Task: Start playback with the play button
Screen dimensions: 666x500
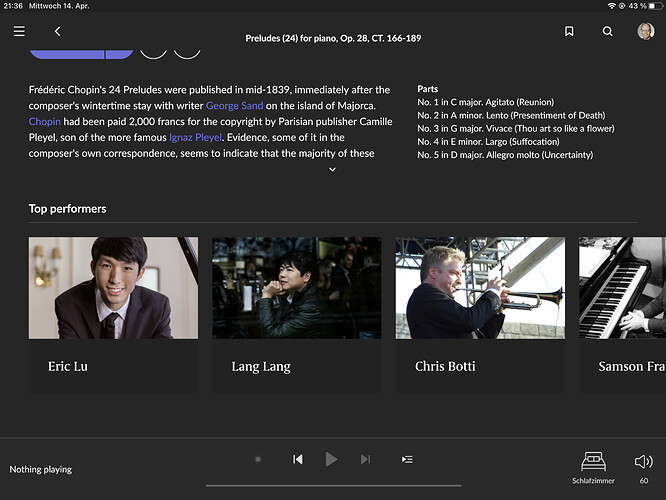Action: click(x=331, y=459)
